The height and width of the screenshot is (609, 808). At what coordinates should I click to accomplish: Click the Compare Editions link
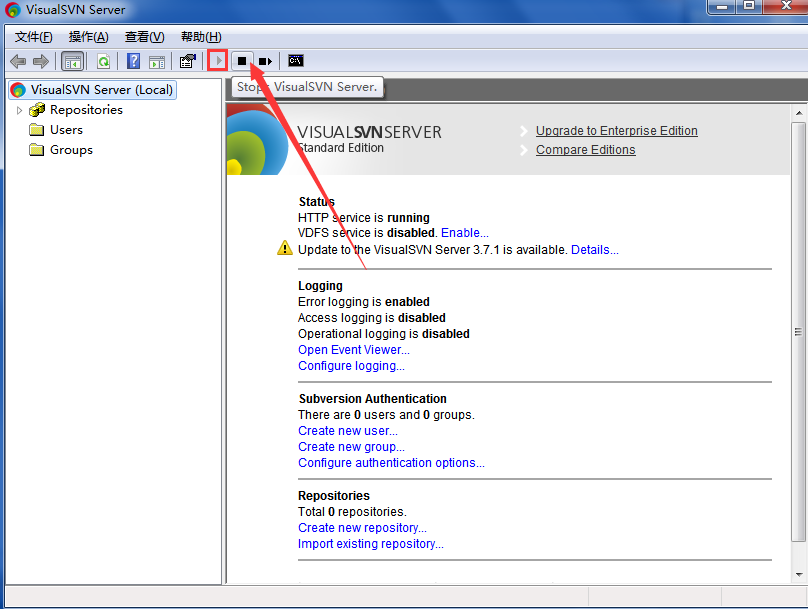pyautogui.click(x=585, y=150)
